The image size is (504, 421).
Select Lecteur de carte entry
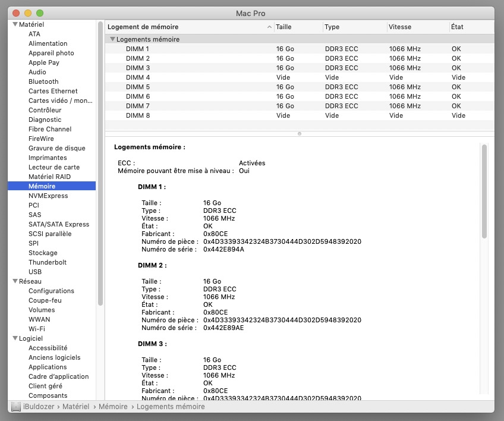pyautogui.click(x=54, y=167)
